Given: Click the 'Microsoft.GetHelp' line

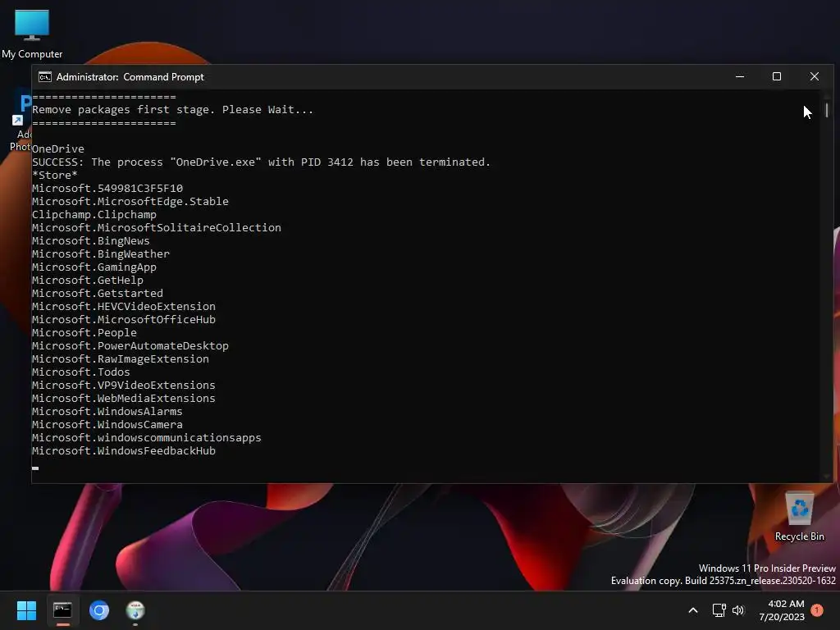Looking at the screenshot, I should coord(87,281).
